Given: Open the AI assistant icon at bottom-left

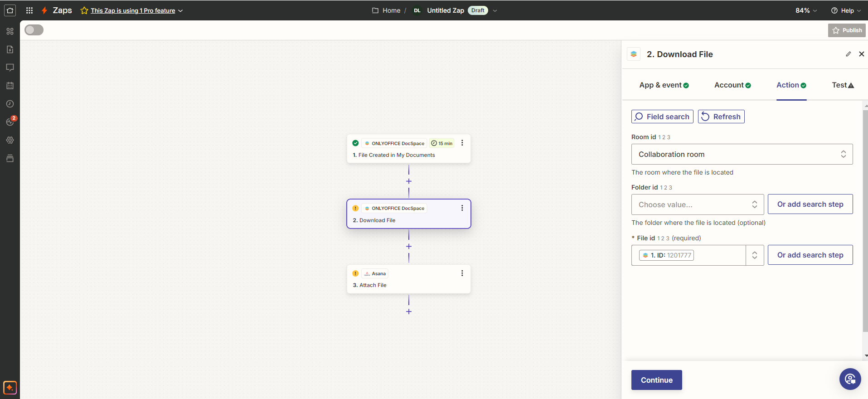Looking at the screenshot, I should click(10, 388).
